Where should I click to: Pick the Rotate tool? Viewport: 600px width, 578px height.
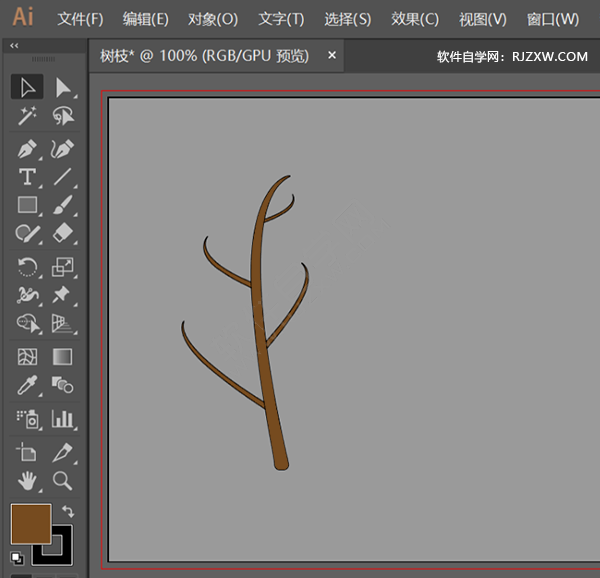(27, 267)
